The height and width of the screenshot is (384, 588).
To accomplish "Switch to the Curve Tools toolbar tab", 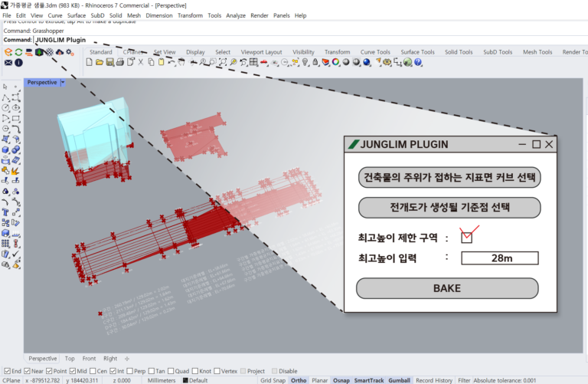I will click(375, 52).
